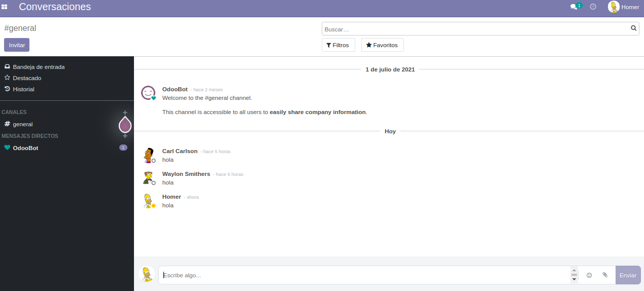This screenshot has height=291, width=644.
Task: Click Carl Carlson's avatar thumbnail
Action: (148, 155)
